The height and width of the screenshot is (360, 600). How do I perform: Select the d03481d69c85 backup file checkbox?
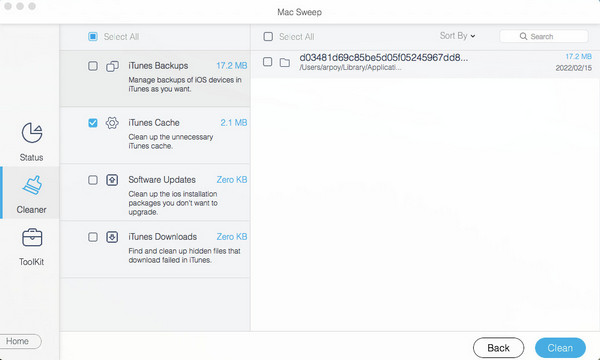pos(267,62)
